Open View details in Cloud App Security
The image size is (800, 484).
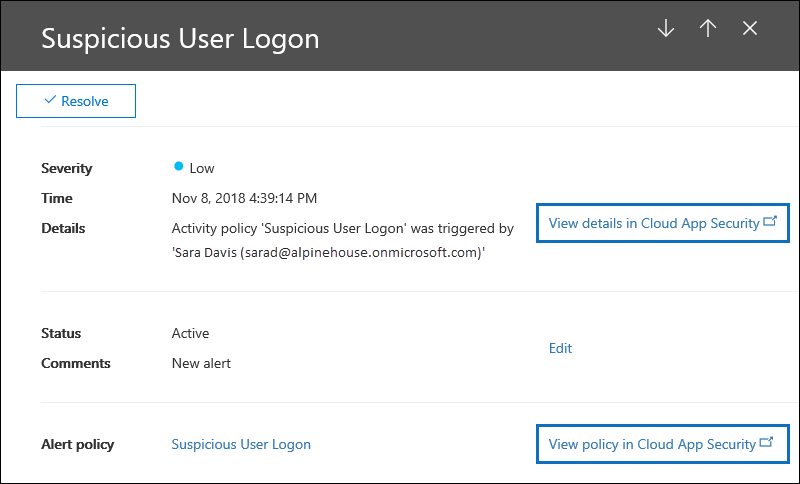tap(663, 223)
